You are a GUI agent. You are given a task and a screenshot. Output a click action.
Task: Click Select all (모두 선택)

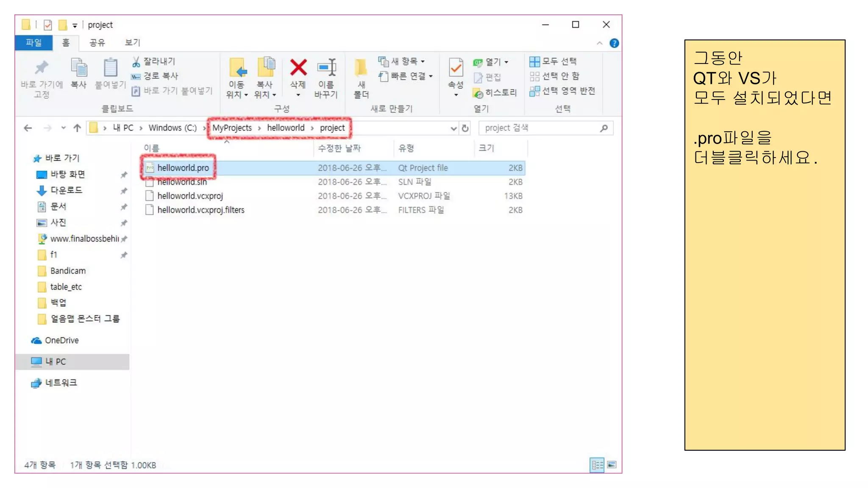(x=554, y=61)
